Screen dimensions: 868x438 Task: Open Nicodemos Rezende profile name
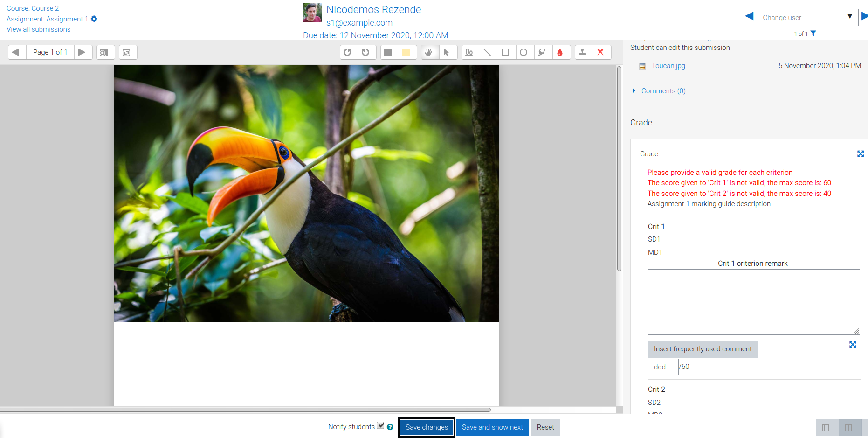pyautogui.click(x=374, y=9)
